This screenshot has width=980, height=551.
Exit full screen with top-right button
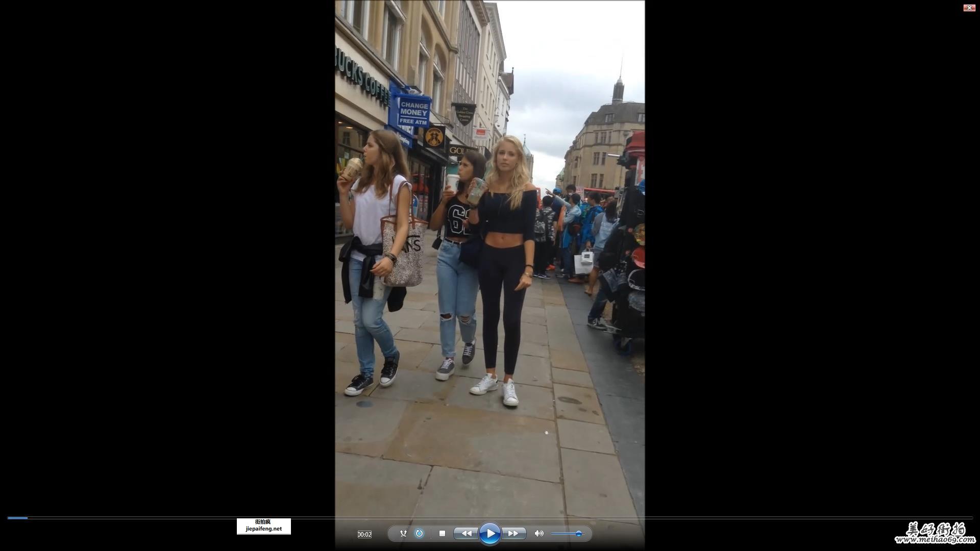click(x=969, y=8)
